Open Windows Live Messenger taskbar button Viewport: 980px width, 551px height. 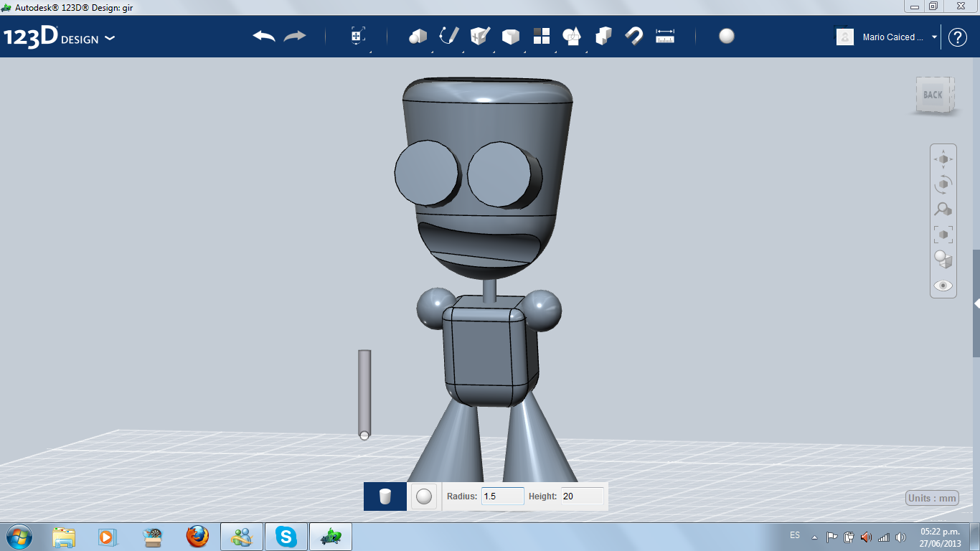coord(242,537)
